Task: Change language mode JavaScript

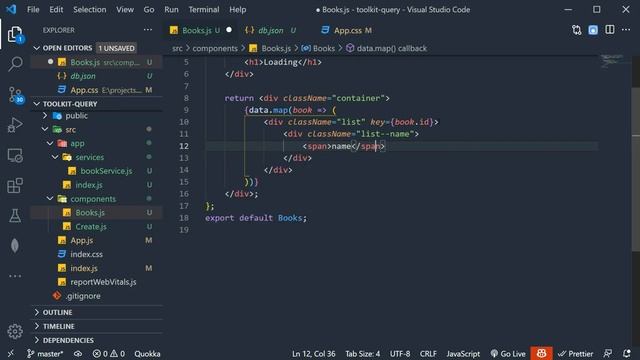Action: [463, 354]
